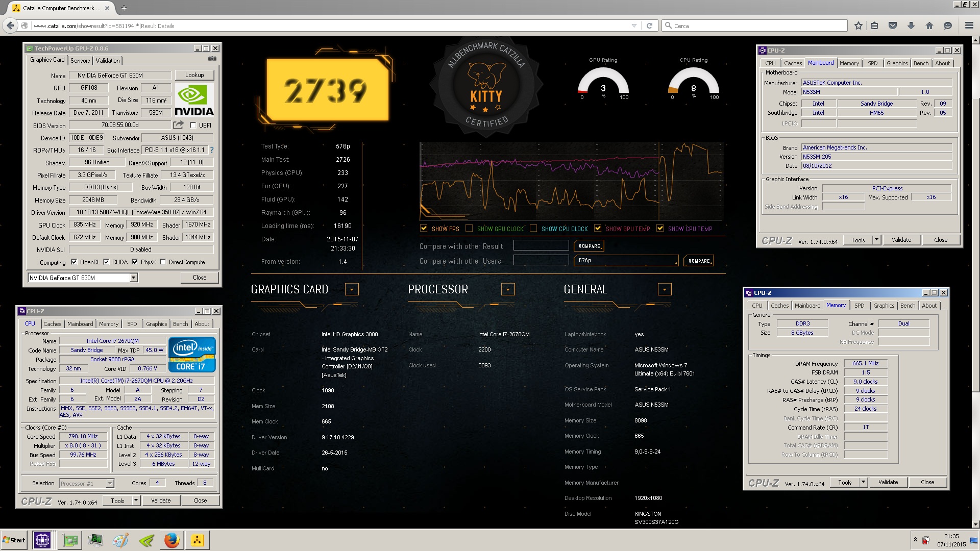
Task: Click COMPARE next to other Result
Action: [x=589, y=246]
